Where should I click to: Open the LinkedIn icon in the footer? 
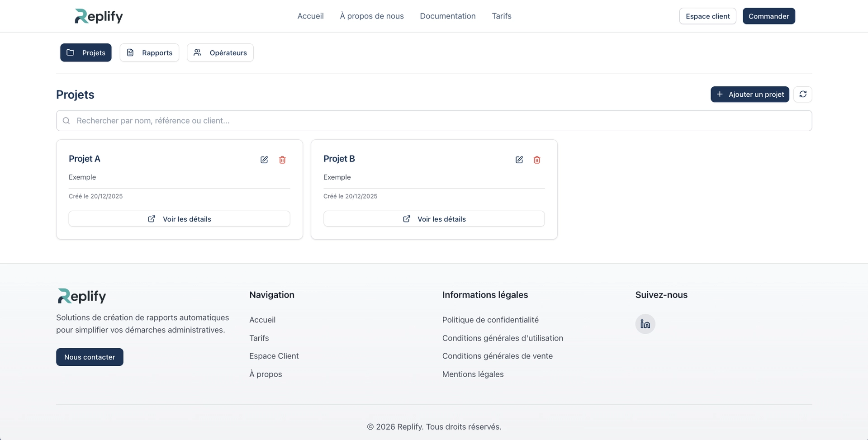(645, 324)
